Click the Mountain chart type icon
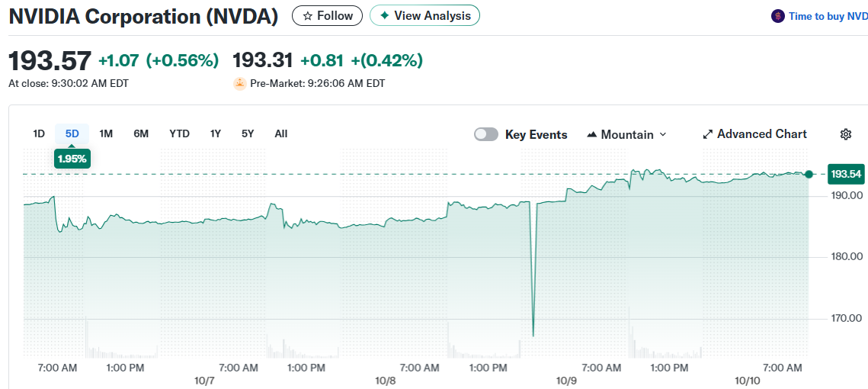The width and height of the screenshot is (868, 389). click(x=592, y=135)
